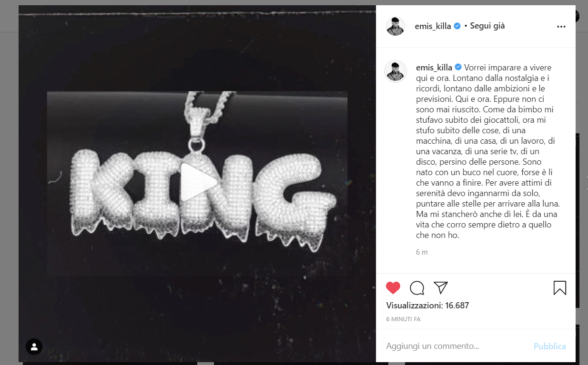588x365 pixels.
Task: Share post using paper plane icon
Action: pos(441,288)
